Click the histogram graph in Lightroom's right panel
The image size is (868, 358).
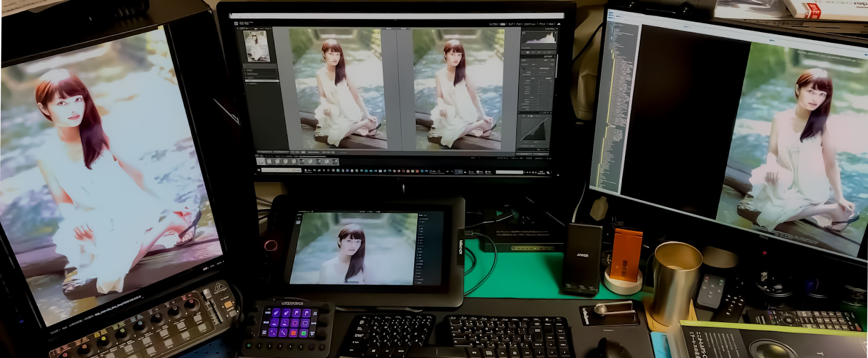(x=539, y=38)
